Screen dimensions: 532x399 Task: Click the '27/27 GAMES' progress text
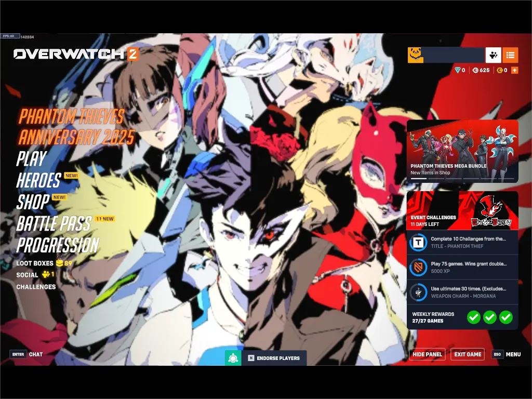428,321
